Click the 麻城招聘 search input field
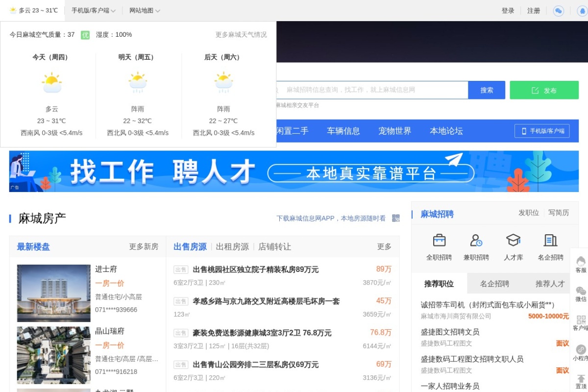This screenshot has height=392, width=588. [x=371, y=90]
